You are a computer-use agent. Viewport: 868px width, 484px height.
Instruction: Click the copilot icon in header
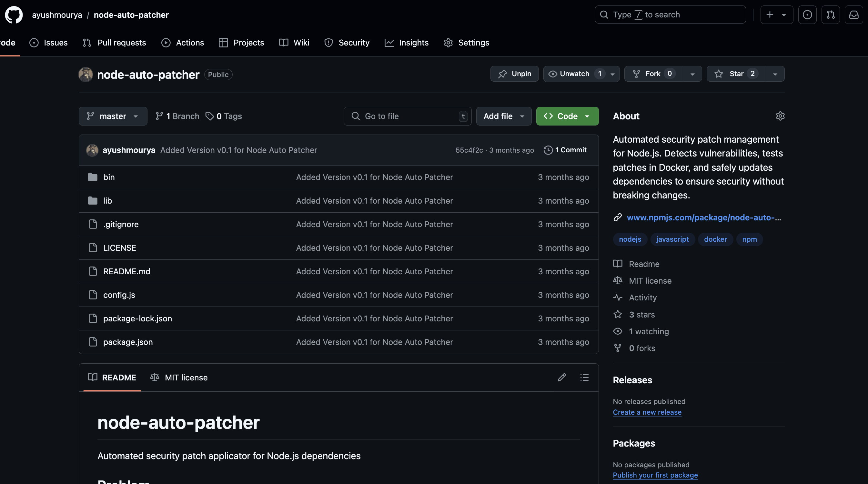pyautogui.click(x=807, y=15)
